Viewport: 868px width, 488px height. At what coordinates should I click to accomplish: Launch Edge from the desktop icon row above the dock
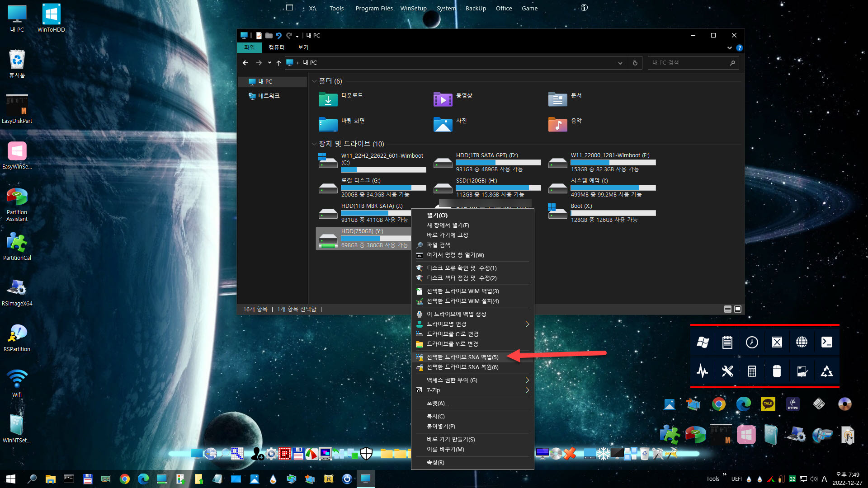743,404
